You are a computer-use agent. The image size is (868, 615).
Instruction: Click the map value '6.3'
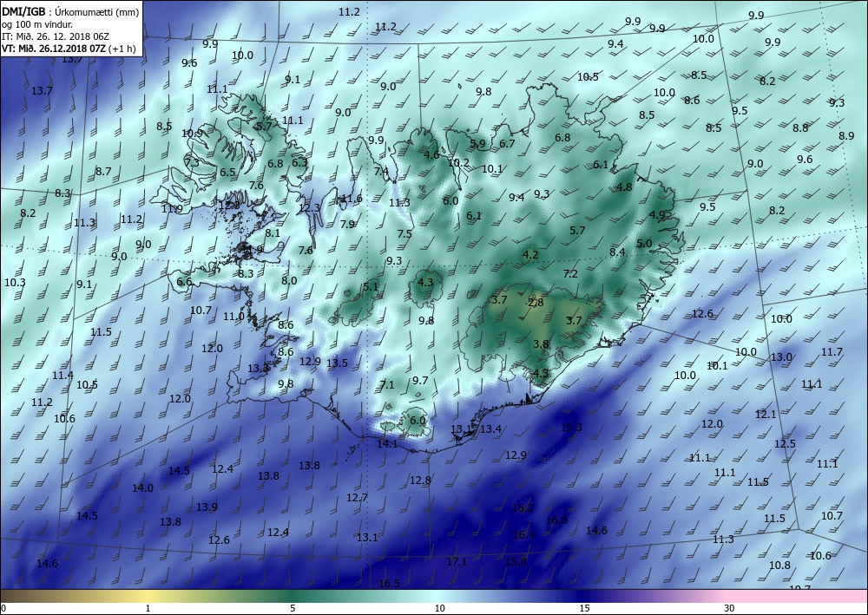(x=299, y=162)
